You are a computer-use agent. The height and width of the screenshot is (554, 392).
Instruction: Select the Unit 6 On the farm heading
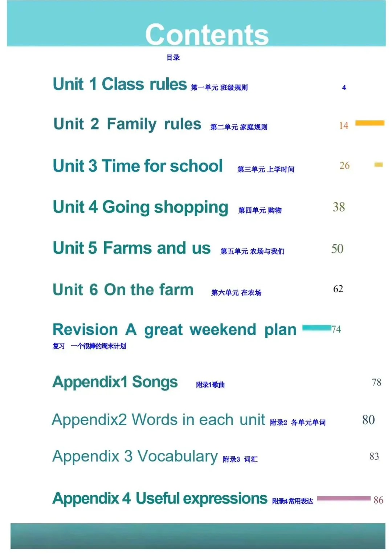point(123,290)
